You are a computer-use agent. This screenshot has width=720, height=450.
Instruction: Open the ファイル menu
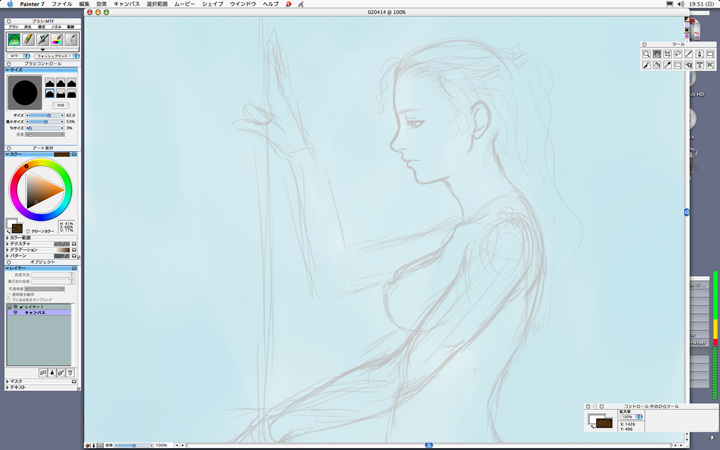coord(62,4)
